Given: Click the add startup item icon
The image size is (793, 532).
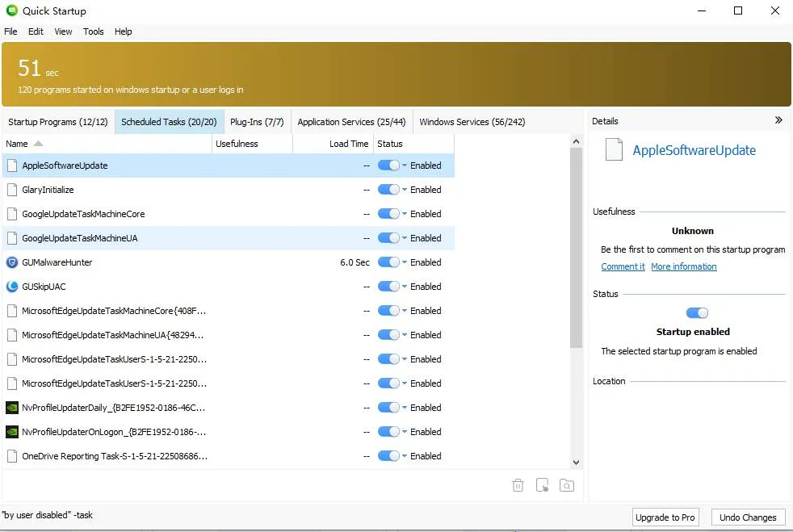Looking at the screenshot, I should [x=542, y=485].
